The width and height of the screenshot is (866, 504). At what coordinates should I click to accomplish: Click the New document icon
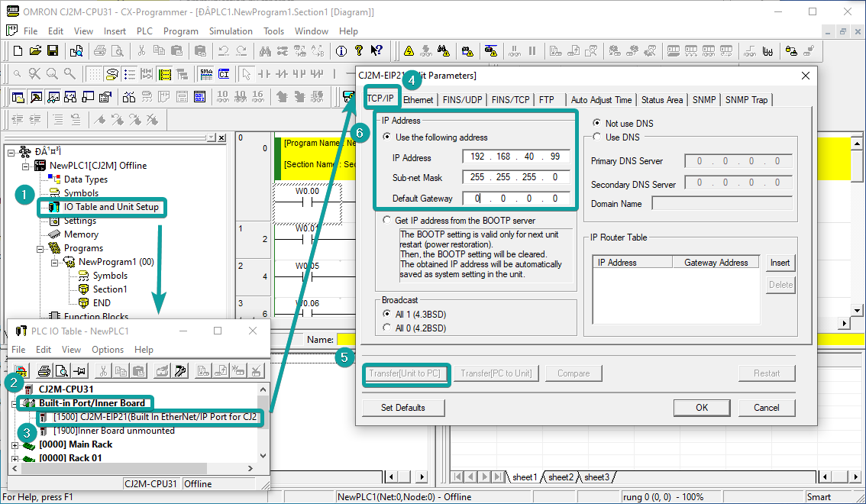click(x=18, y=50)
